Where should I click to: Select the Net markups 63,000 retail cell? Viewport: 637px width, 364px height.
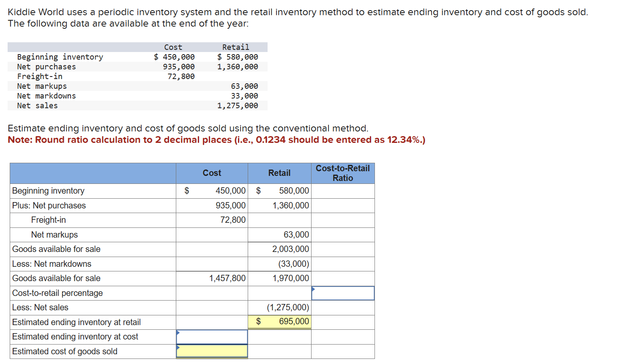click(296, 235)
